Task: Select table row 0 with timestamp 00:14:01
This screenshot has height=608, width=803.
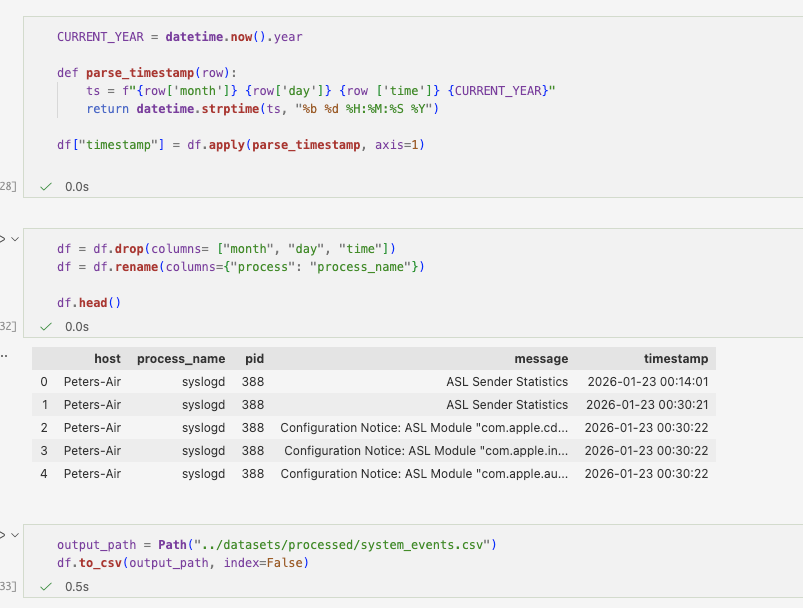Action: [x=646, y=381]
